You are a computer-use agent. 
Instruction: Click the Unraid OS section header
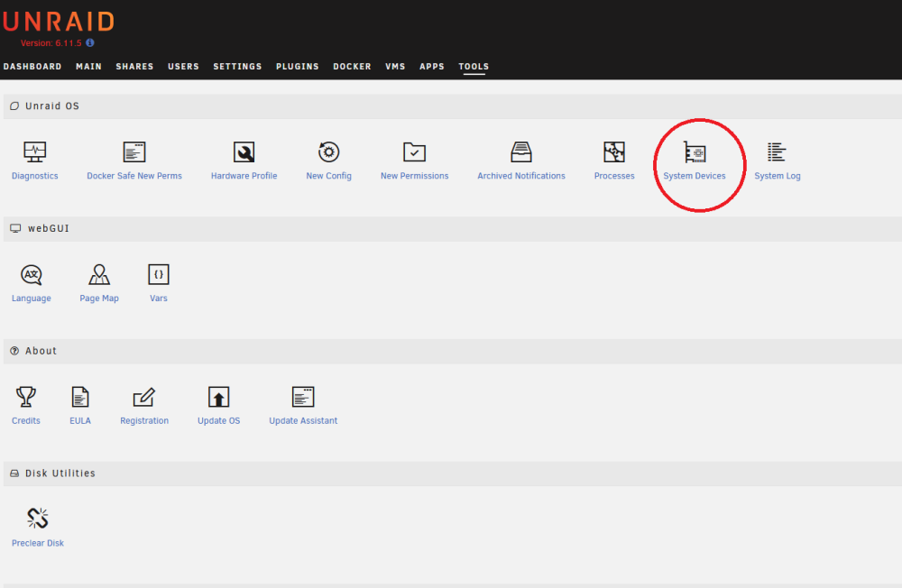pyautogui.click(x=453, y=106)
